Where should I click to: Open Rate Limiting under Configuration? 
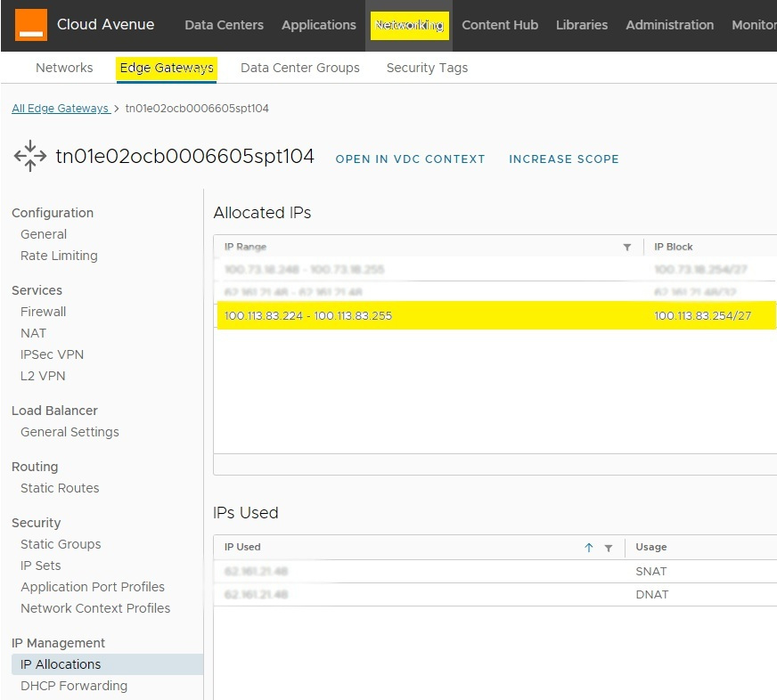[59, 256]
